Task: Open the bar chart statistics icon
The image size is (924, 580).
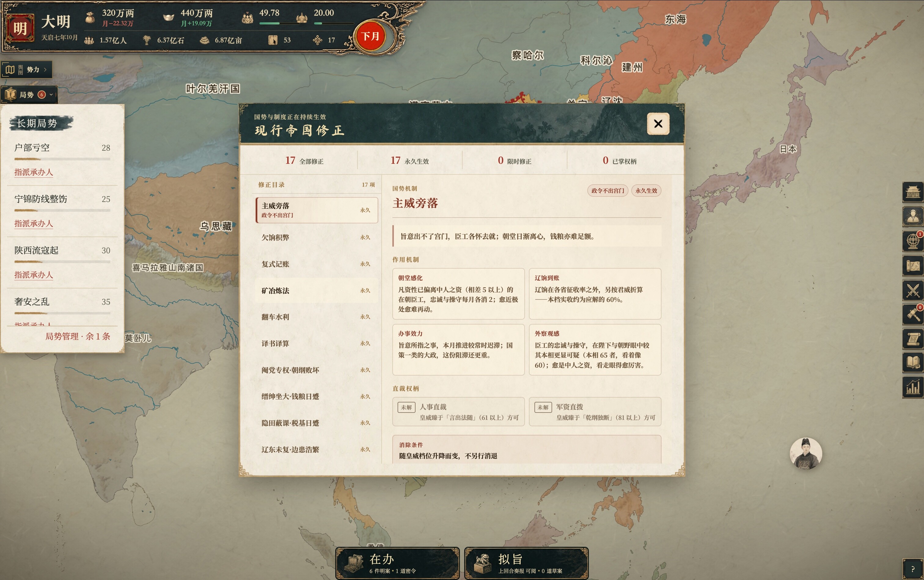Action: pyautogui.click(x=912, y=387)
